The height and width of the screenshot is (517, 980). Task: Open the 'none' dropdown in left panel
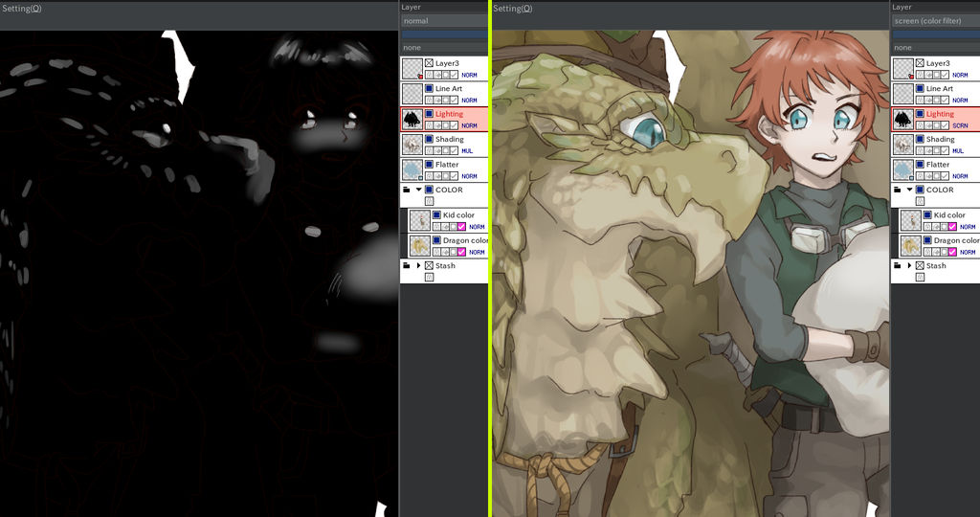[444, 48]
